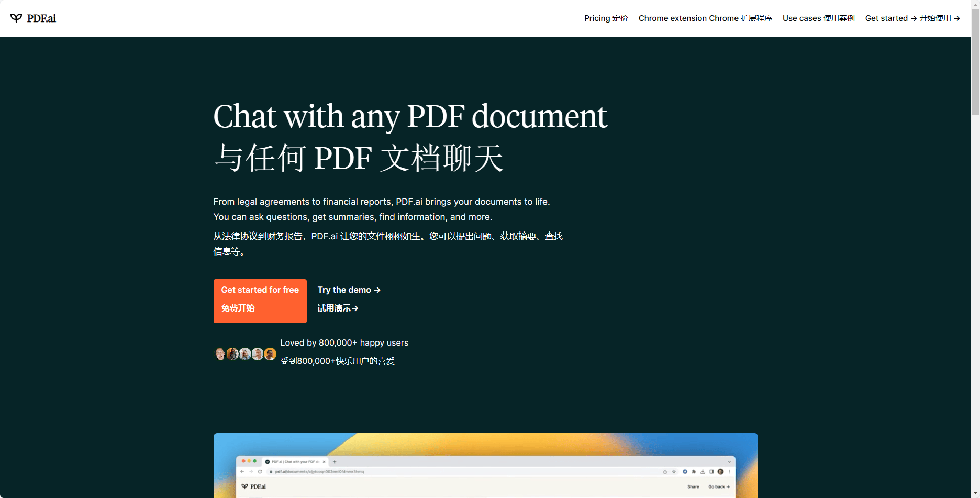980x498 pixels.
Task: Open the three-dot menu in the browser mockup
Action: [729, 472]
